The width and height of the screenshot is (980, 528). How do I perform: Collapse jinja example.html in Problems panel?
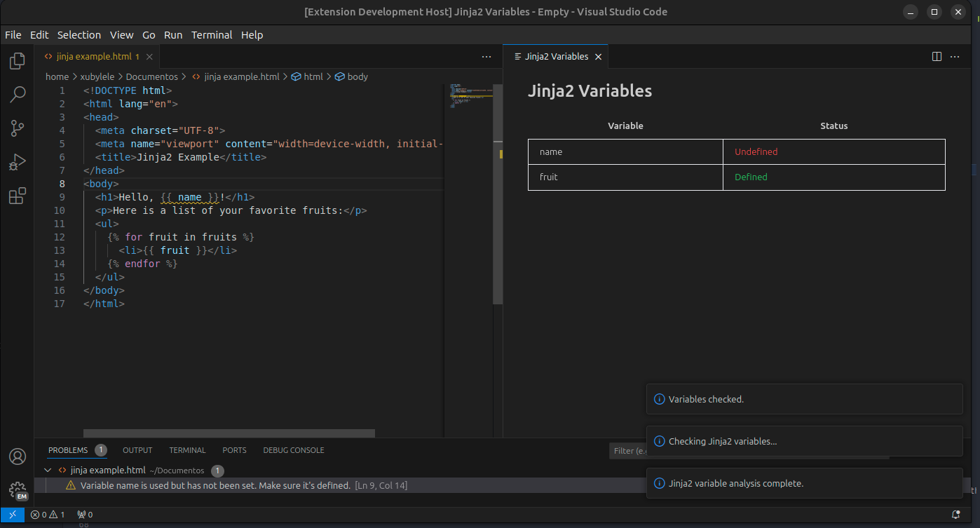[48, 471]
